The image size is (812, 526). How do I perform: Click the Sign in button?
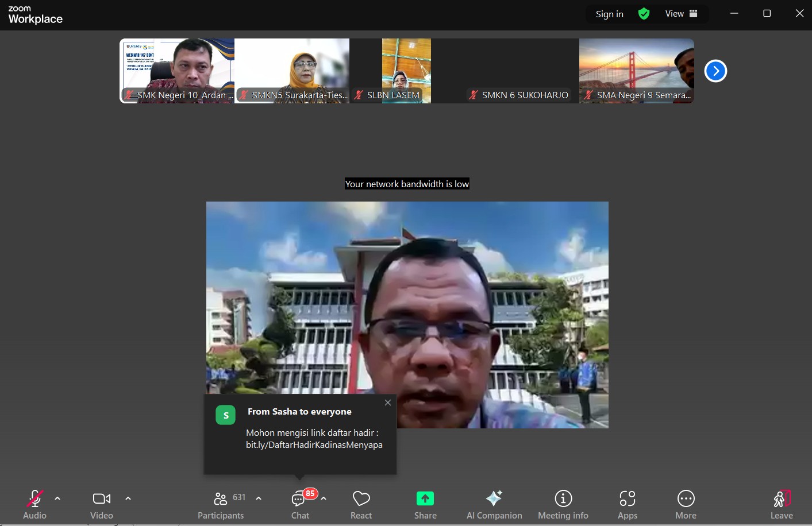coord(609,14)
